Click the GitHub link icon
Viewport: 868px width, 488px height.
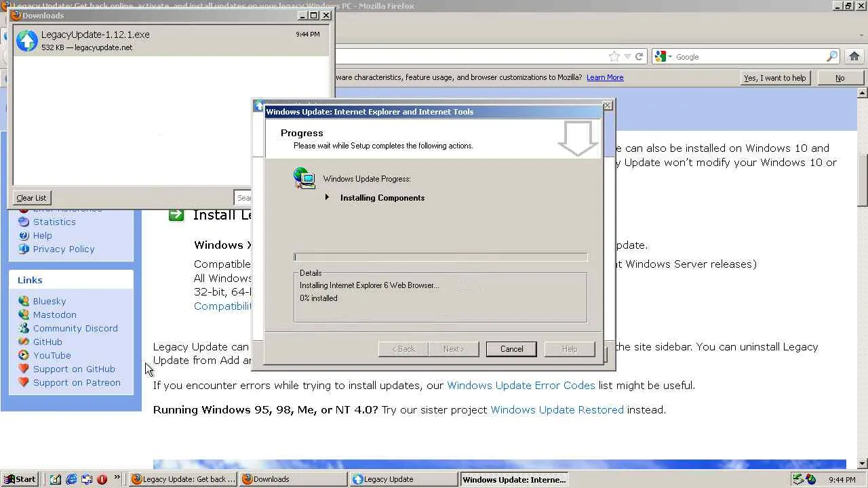pyautogui.click(x=24, y=342)
